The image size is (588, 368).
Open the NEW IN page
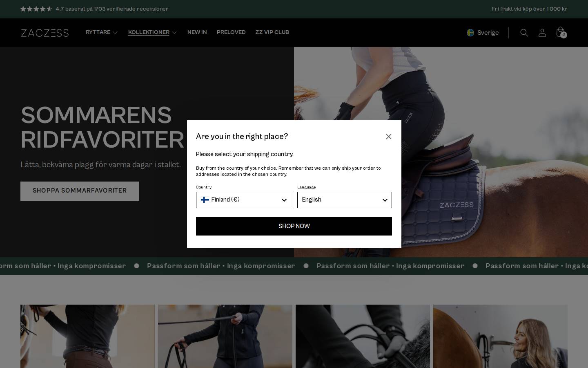(x=197, y=32)
